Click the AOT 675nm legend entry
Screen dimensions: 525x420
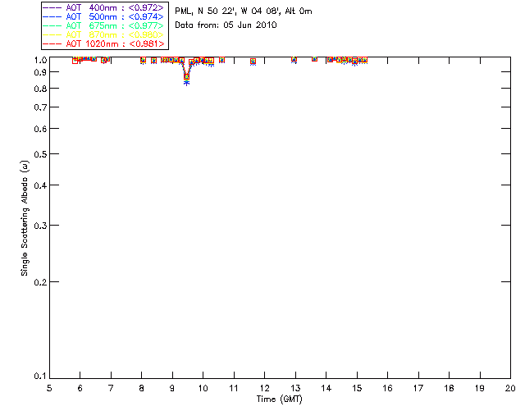[x=104, y=25]
